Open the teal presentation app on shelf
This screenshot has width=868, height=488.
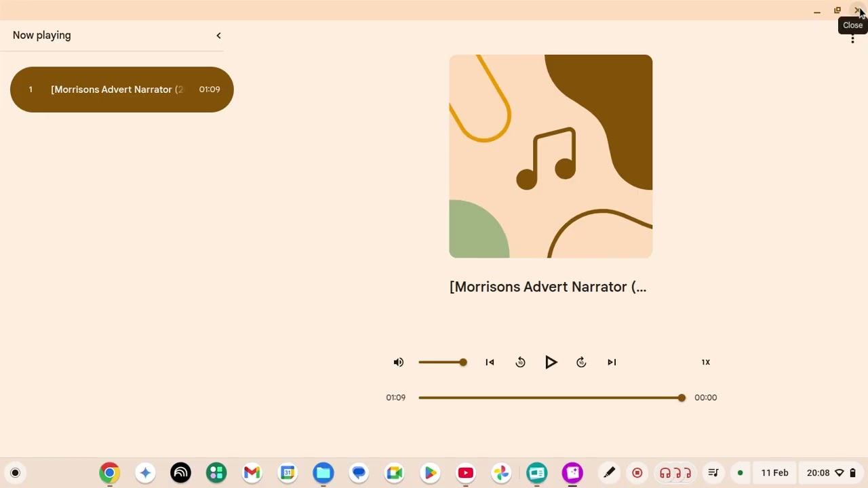pos(536,473)
